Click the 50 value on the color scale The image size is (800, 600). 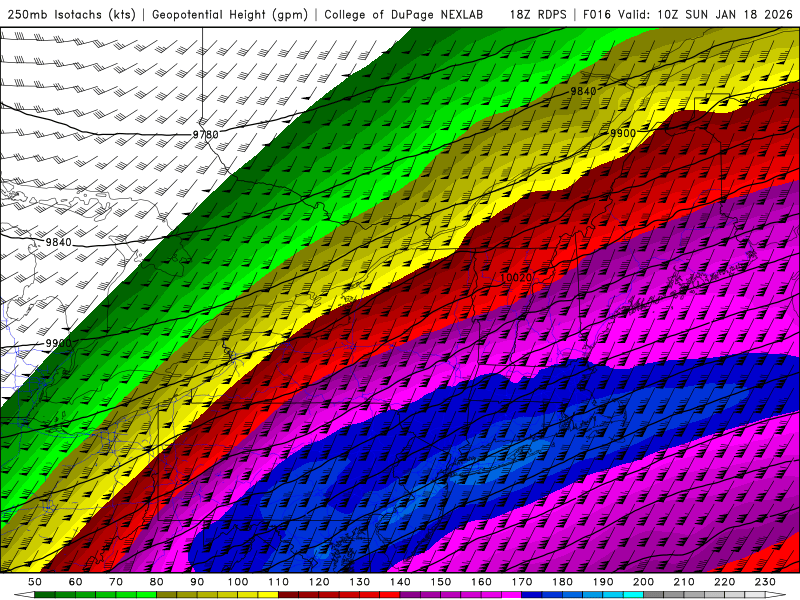coord(35,582)
